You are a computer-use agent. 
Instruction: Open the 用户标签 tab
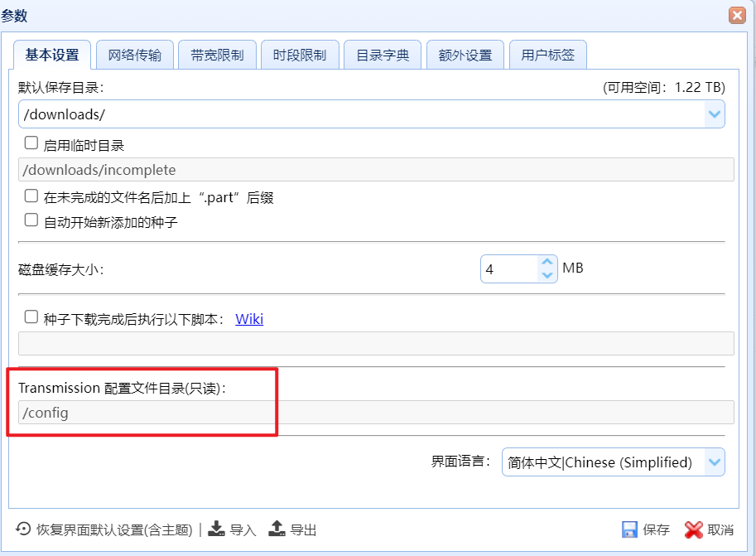547,53
